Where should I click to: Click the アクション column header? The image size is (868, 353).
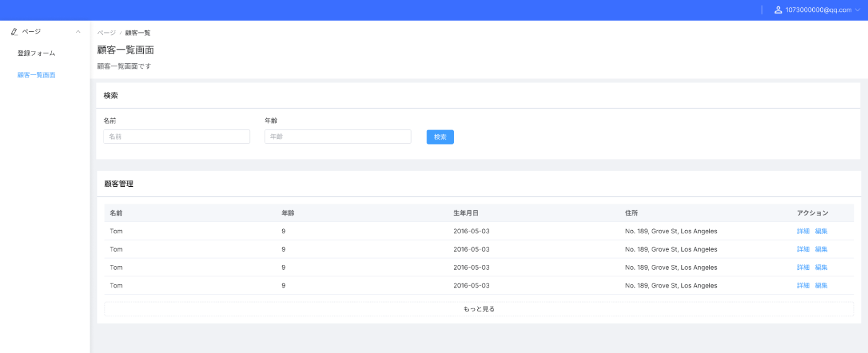tap(813, 213)
